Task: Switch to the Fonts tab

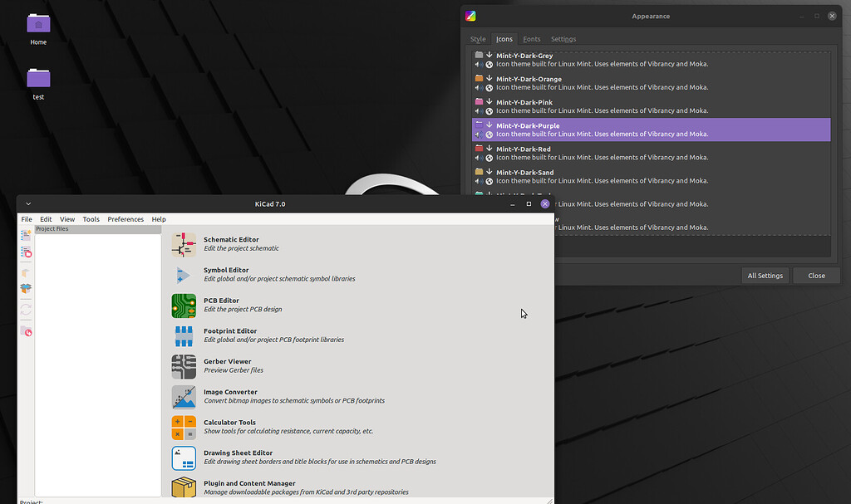Action: pyautogui.click(x=532, y=39)
